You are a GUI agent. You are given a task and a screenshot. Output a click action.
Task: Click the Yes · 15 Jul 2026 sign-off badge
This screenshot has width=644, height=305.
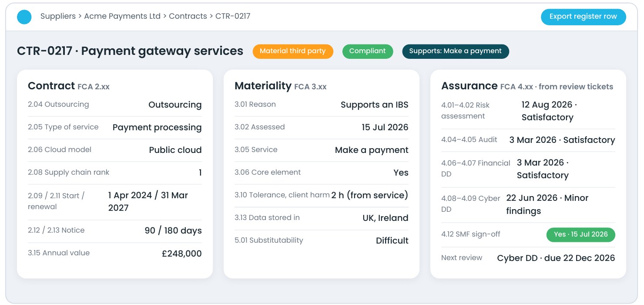[581, 234]
